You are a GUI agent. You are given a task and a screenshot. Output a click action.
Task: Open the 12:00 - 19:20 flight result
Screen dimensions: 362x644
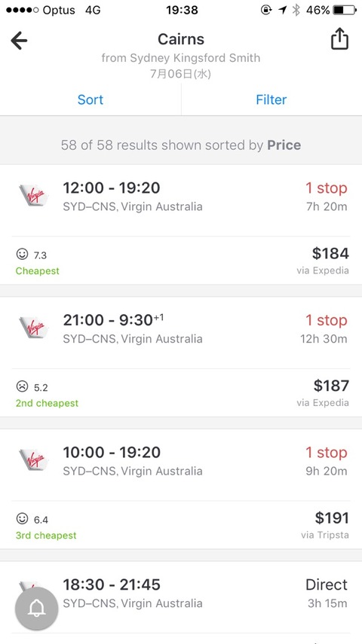tap(181, 224)
